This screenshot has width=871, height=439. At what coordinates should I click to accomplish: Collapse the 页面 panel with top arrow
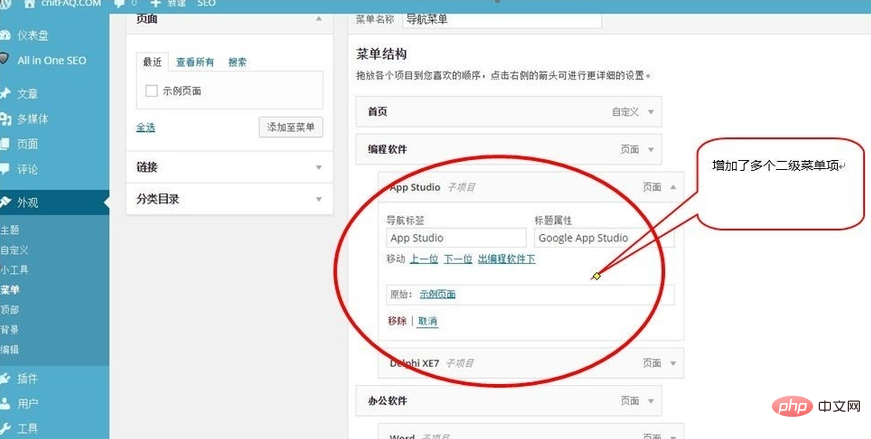[x=318, y=18]
